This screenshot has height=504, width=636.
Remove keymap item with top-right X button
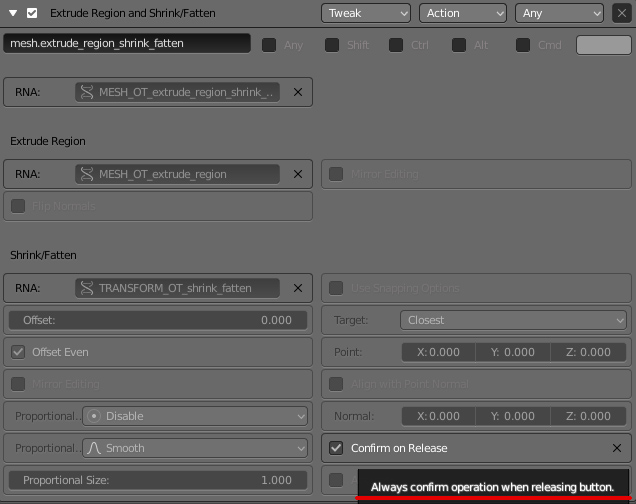click(622, 13)
